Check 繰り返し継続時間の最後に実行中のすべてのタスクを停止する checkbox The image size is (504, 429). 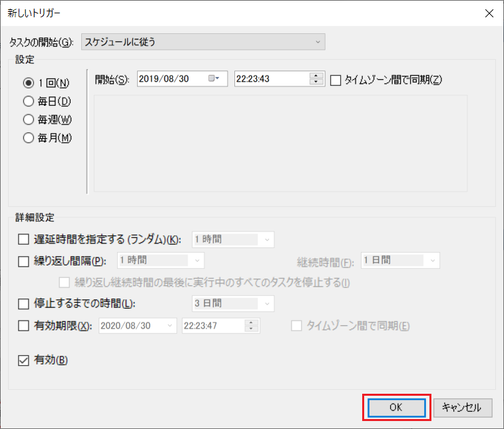[x=65, y=282]
